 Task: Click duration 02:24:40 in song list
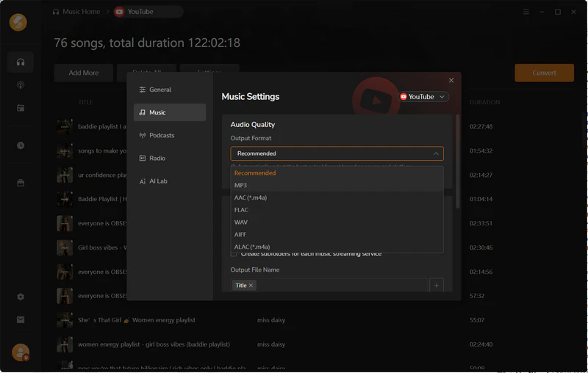(x=481, y=344)
